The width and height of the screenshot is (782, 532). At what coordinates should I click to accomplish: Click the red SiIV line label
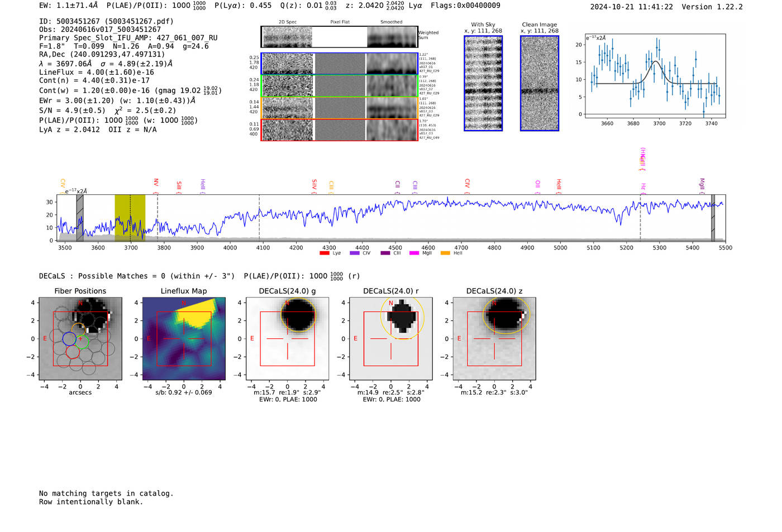click(314, 186)
